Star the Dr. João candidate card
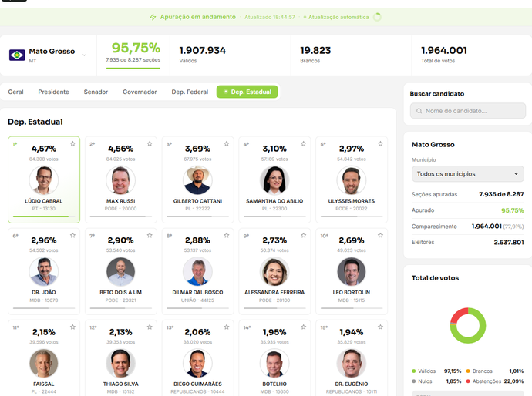The width and height of the screenshot is (532, 396). click(72, 235)
